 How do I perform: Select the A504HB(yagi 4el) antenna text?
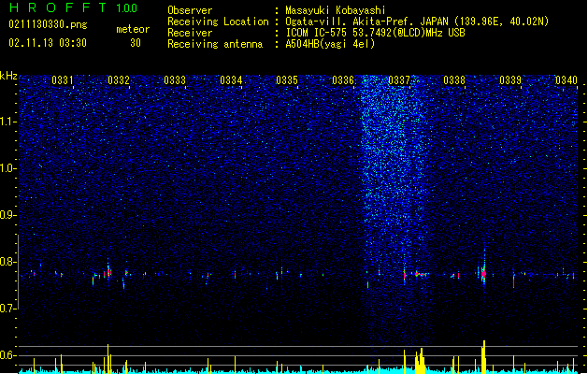[330, 44]
